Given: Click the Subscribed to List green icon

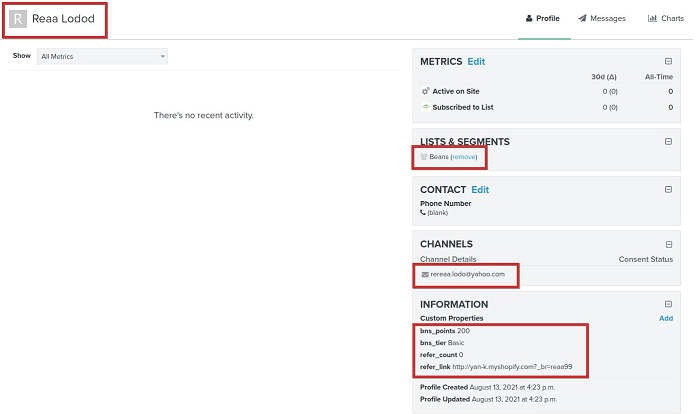Looking at the screenshot, I should coord(426,107).
